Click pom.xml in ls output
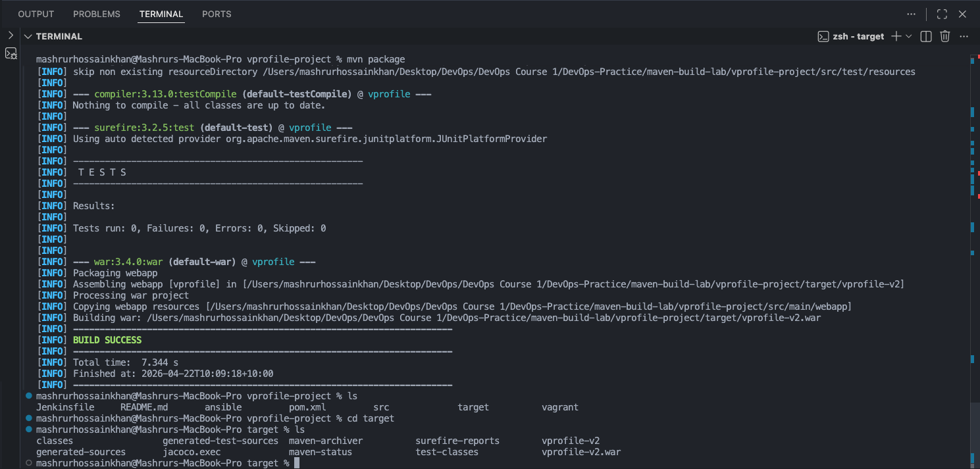The width and height of the screenshot is (980, 469). pyautogui.click(x=307, y=407)
